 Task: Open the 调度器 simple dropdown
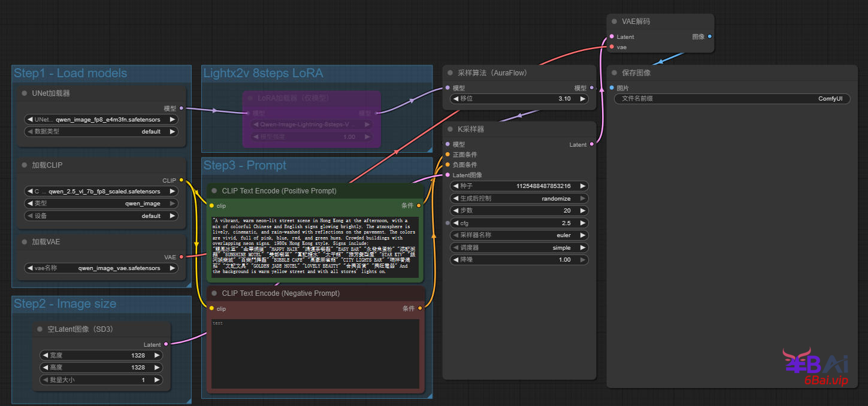(519, 248)
